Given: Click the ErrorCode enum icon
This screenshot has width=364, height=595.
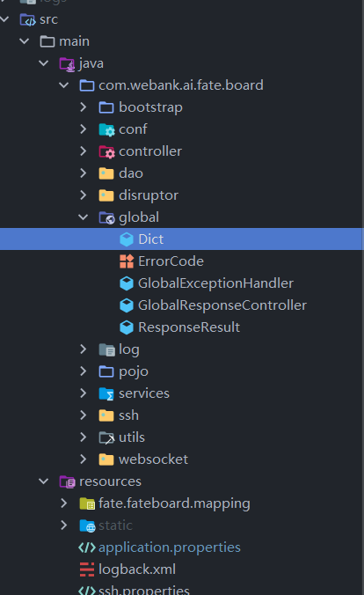Looking at the screenshot, I should (x=127, y=261).
